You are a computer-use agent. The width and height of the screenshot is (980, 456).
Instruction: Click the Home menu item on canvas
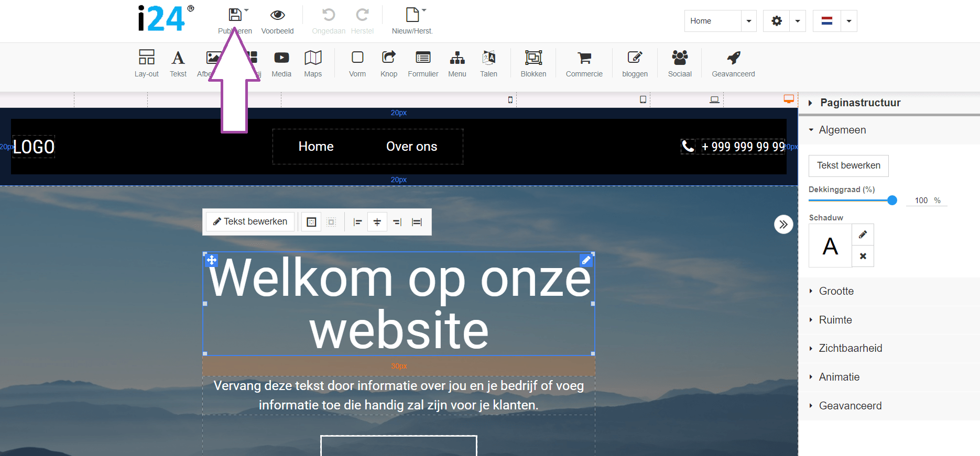(x=316, y=147)
